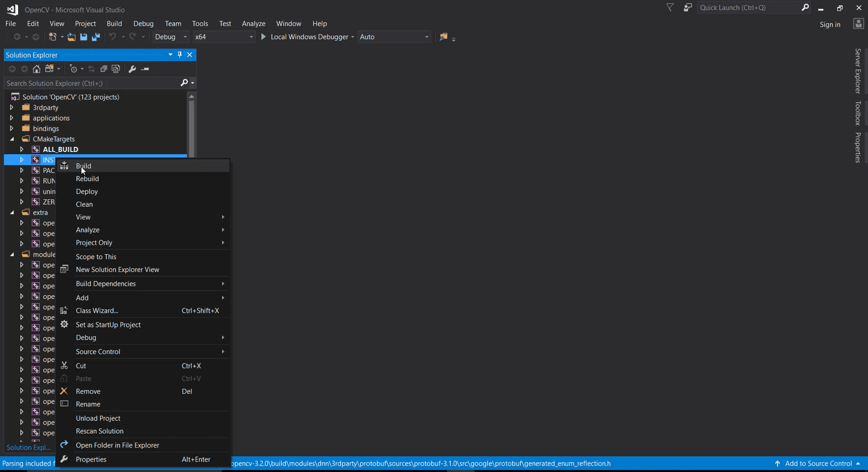Toggle the Pending Changes filter clock icon
This screenshot has width=868, height=472.
pos(74,69)
